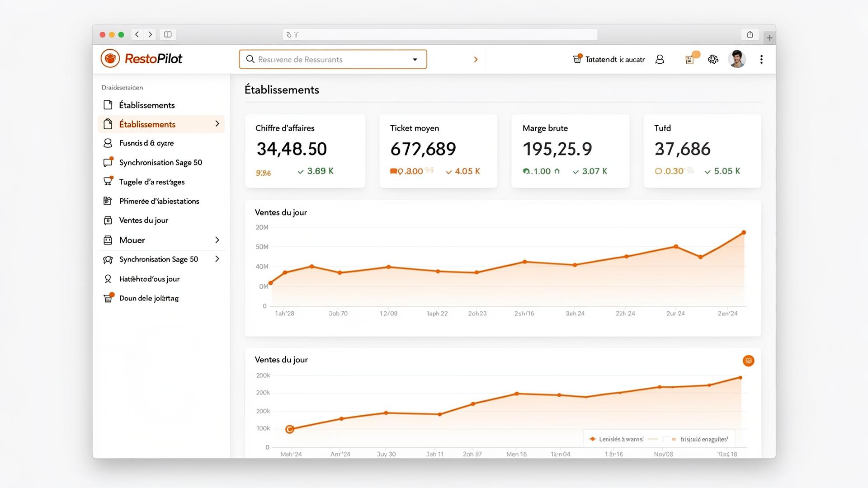Open the notifications icon with orange badge
This screenshot has height=488, width=868.
click(691, 58)
